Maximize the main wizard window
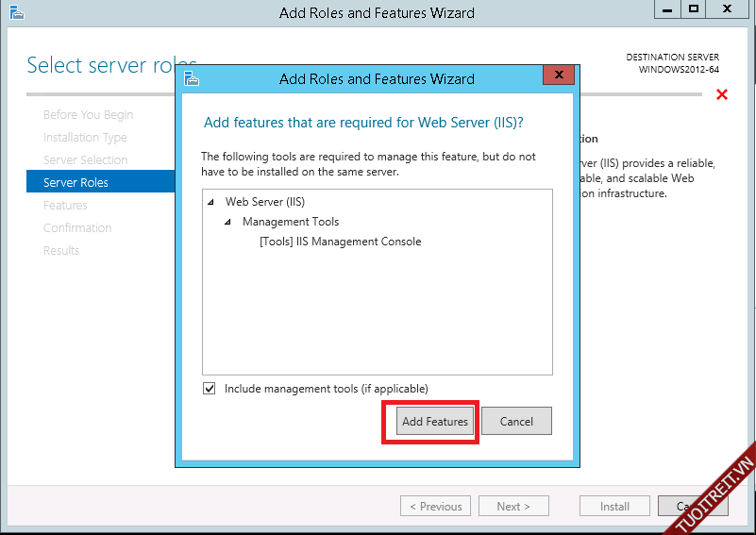This screenshot has width=756, height=535. (694, 8)
